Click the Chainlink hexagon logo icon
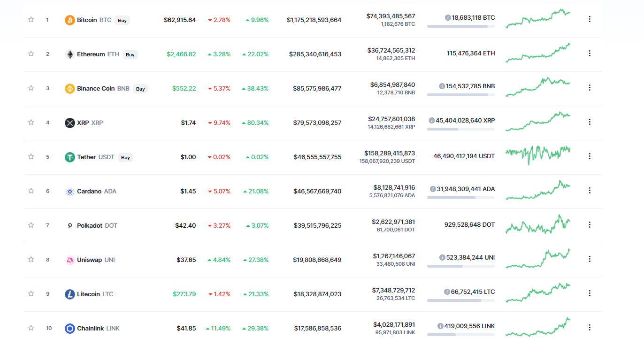This screenshot has height=338, width=644. [69, 329]
